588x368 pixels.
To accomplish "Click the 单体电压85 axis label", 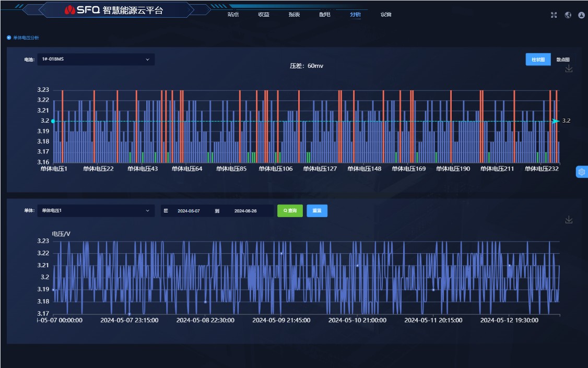I will pyautogui.click(x=231, y=169).
